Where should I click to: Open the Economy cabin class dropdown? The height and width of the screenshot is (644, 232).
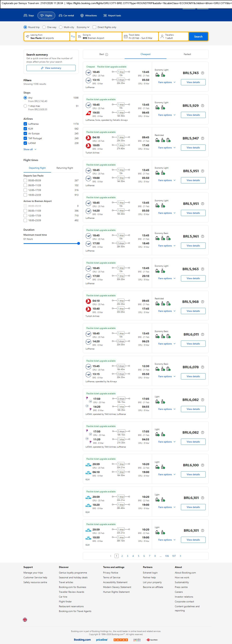tap(83, 27)
